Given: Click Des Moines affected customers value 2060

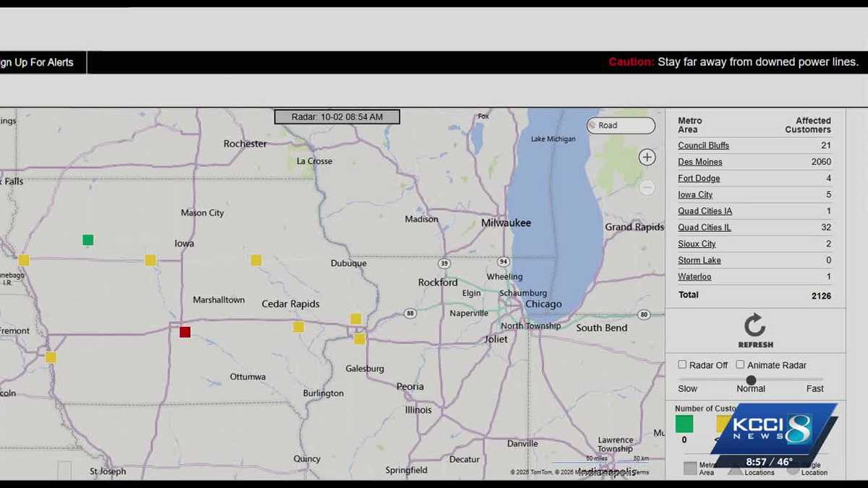Looking at the screenshot, I should (x=821, y=162).
